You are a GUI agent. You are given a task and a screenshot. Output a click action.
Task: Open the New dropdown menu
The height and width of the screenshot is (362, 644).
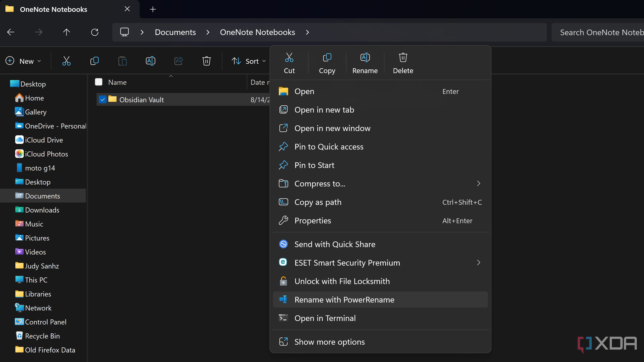(x=23, y=61)
